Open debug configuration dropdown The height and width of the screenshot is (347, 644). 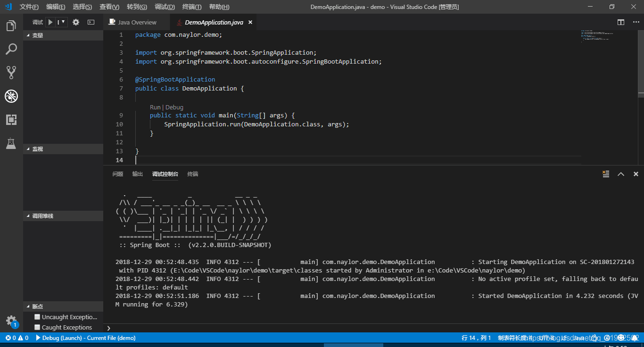point(62,22)
